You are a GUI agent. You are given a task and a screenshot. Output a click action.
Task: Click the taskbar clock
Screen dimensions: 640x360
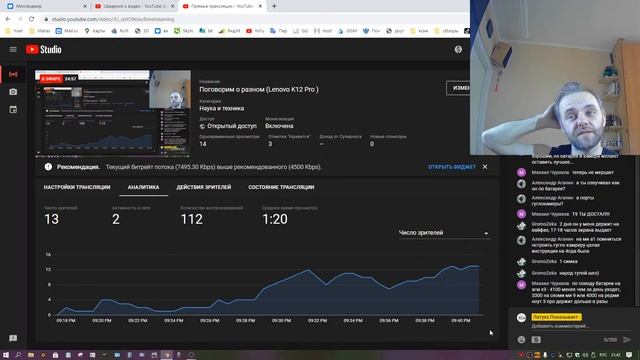(616, 355)
